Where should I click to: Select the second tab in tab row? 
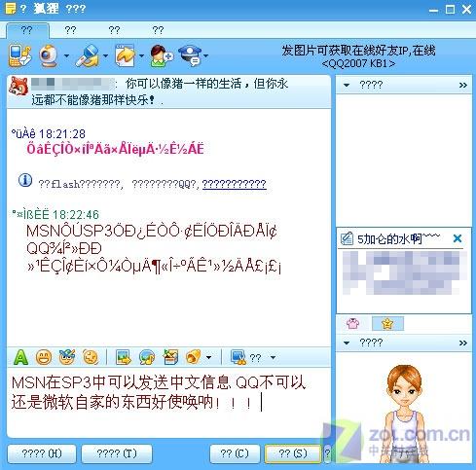point(70,30)
